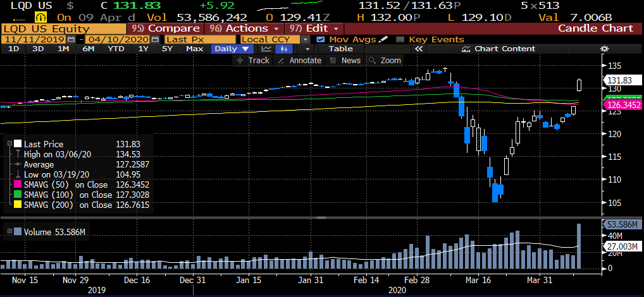Click the magenta SMAVG (50) color swatch
The width and height of the screenshot is (644, 297).
tap(18, 185)
